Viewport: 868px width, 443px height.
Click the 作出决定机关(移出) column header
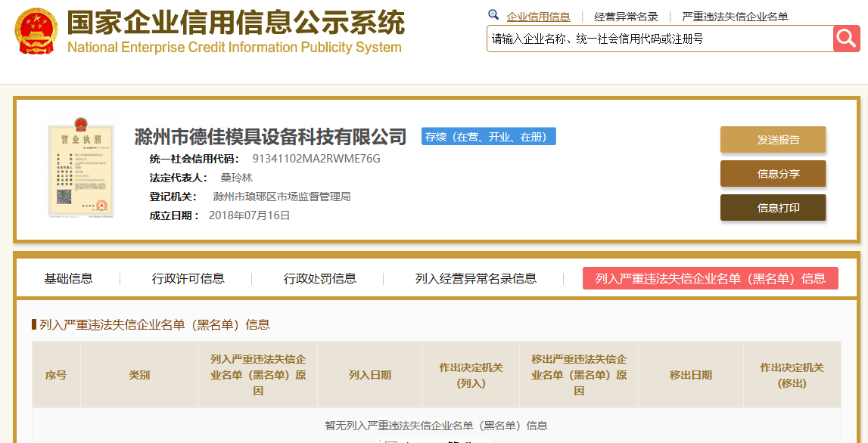pos(792,375)
